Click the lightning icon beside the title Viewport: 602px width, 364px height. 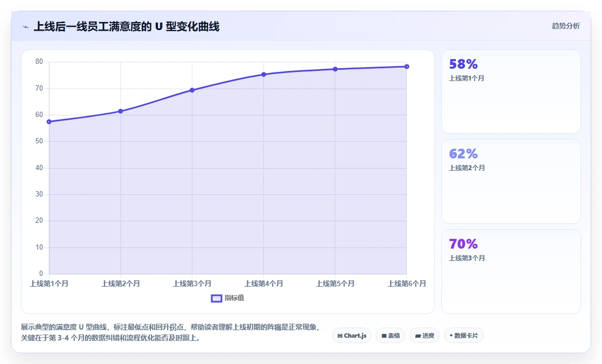[26, 27]
